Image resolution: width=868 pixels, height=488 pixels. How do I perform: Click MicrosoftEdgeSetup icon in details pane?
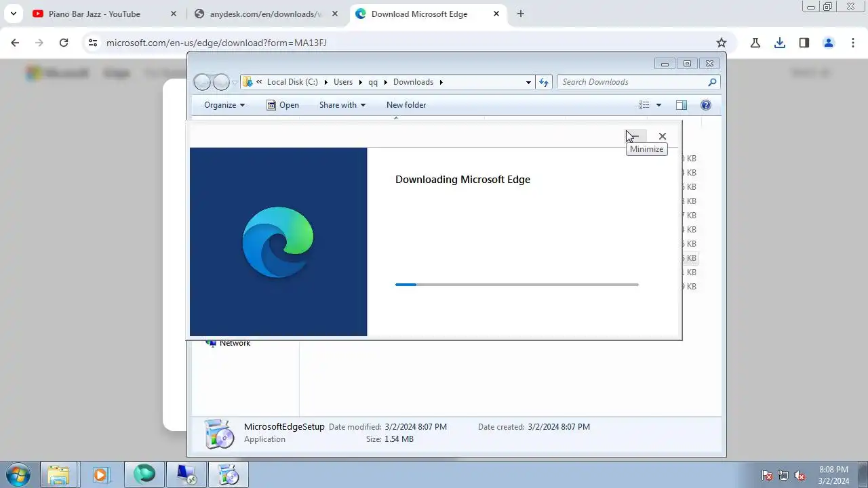[x=219, y=434]
